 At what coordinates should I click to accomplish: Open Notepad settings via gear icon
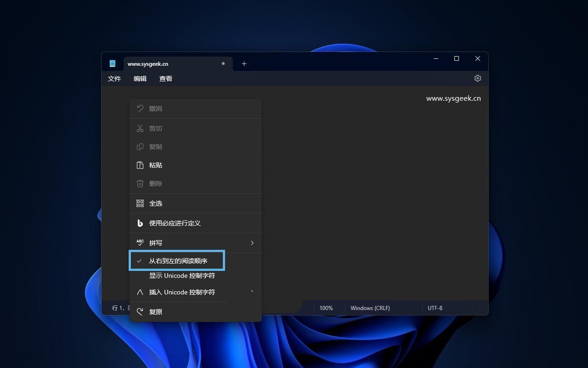tap(478, 78)
